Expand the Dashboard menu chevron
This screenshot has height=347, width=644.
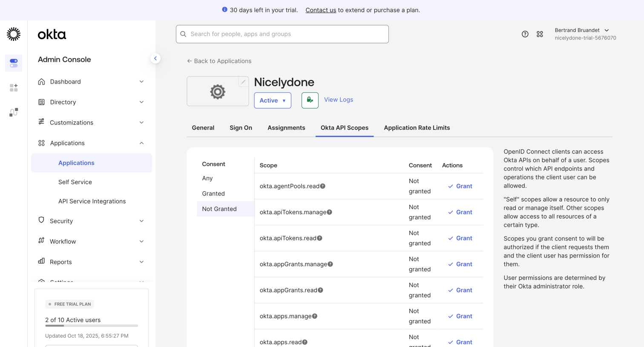[x=141, y=81]
